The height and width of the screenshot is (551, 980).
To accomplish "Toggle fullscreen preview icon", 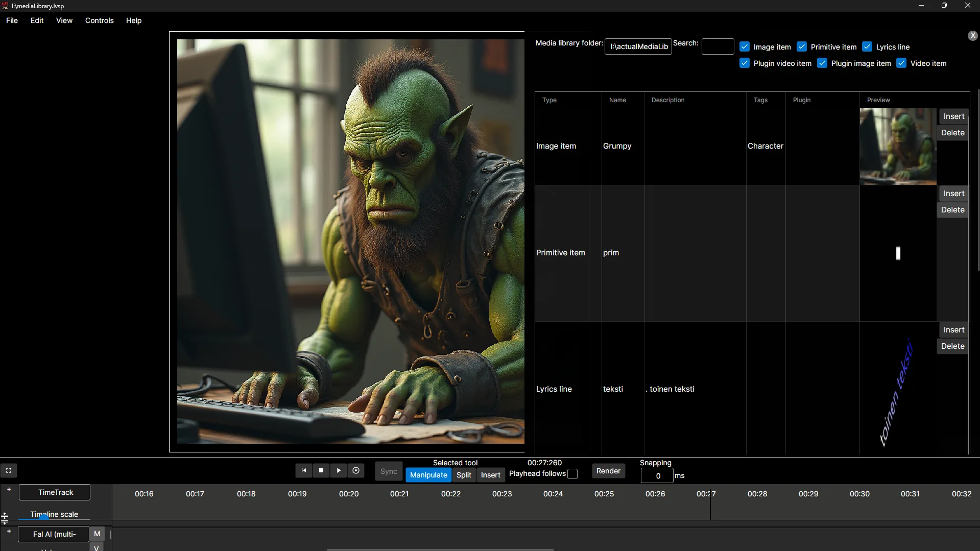I will click(x=9, y=470).
